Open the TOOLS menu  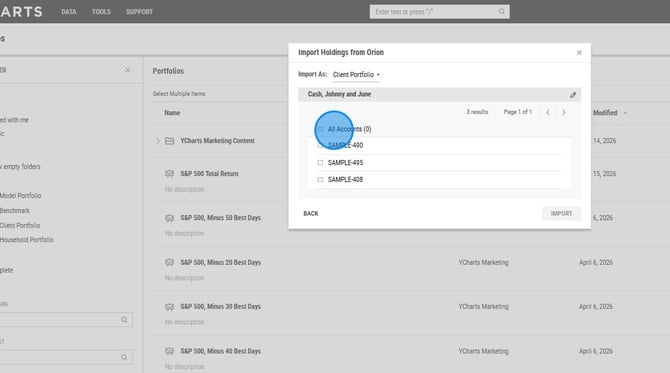pyautogui.click(x=101, y=12)
